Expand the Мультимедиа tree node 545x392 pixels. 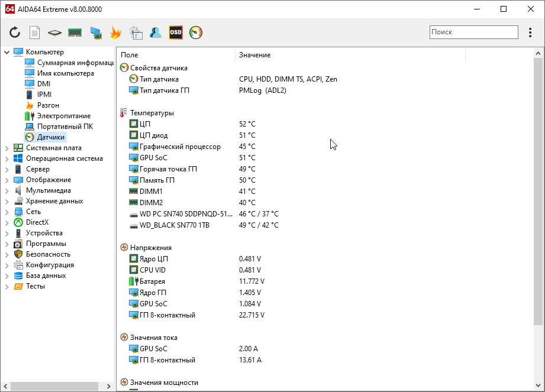coord(7,191)
